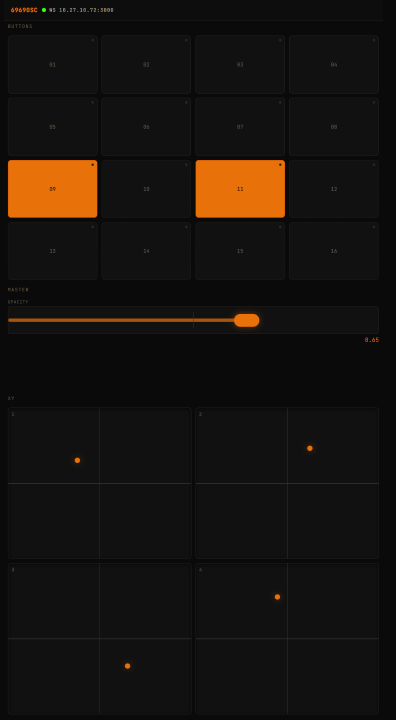This screenshot has width=396, height=720.
Task: Toggle pad button 01
Action: 52,64
